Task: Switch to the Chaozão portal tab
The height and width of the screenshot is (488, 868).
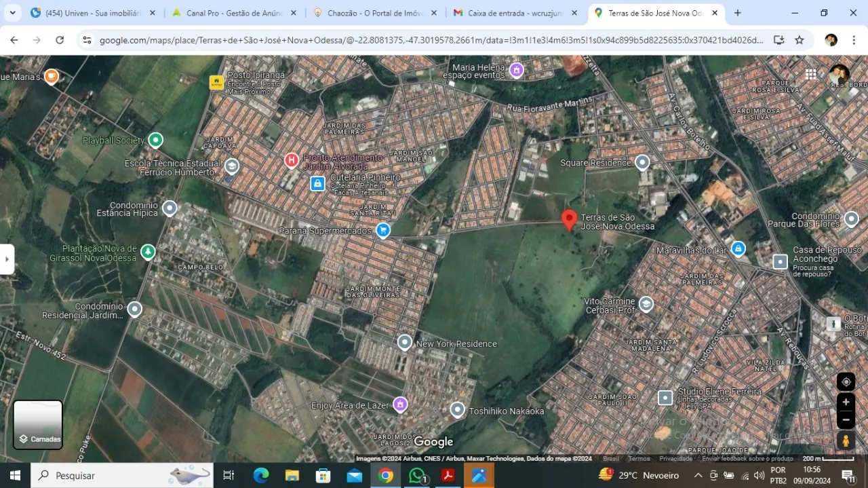Action: point(374,13)
